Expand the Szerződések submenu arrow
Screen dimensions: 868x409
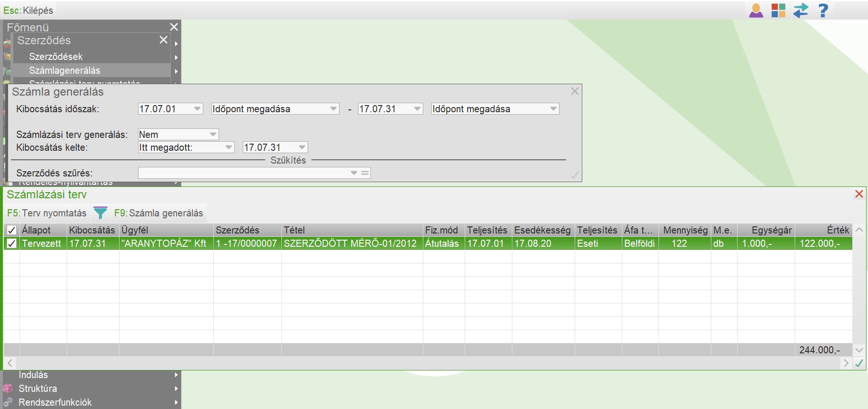(x=176, y=58)
